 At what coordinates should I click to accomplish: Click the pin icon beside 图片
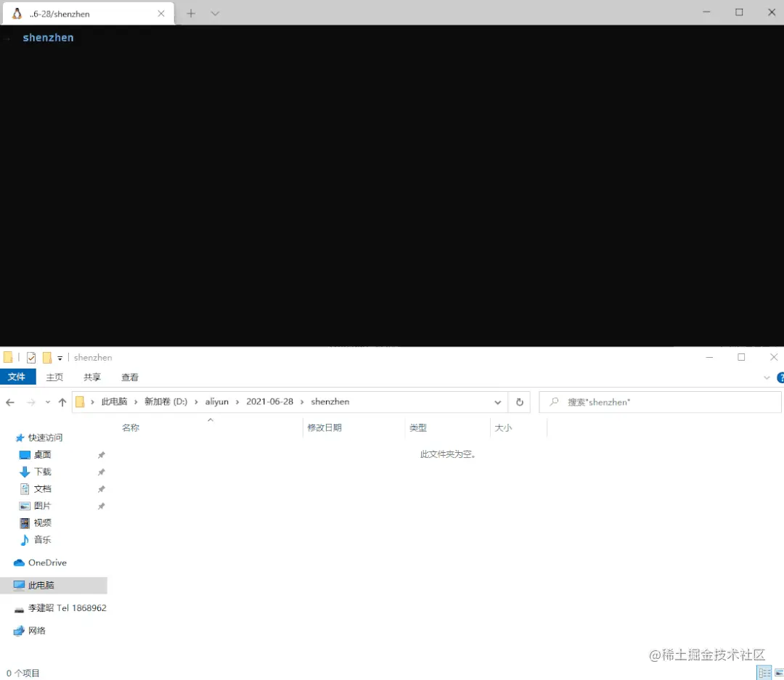101,506
